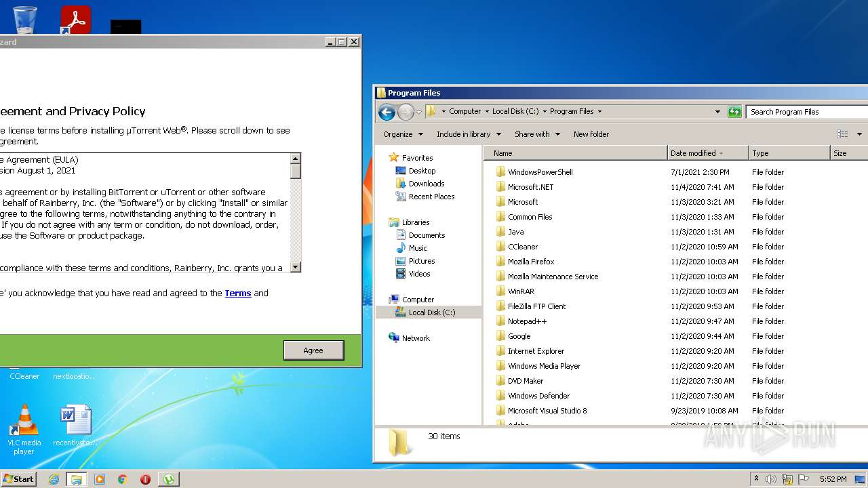Image resolution: width=868 pixels, height=488 pixels.
Task: Open Music library in navigation pane
Action: coord(418,248)
